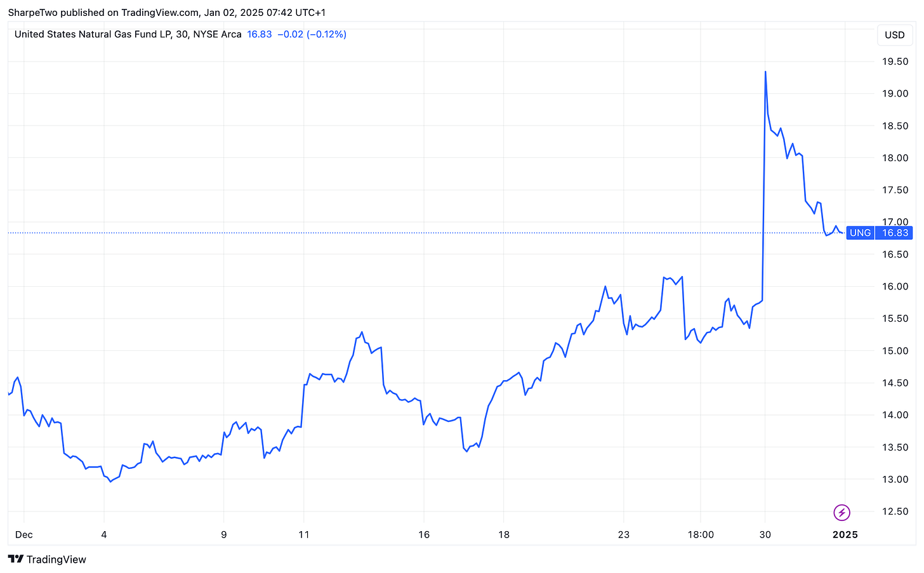Click the 16.00 price axis label

click(x=895, y=286)
